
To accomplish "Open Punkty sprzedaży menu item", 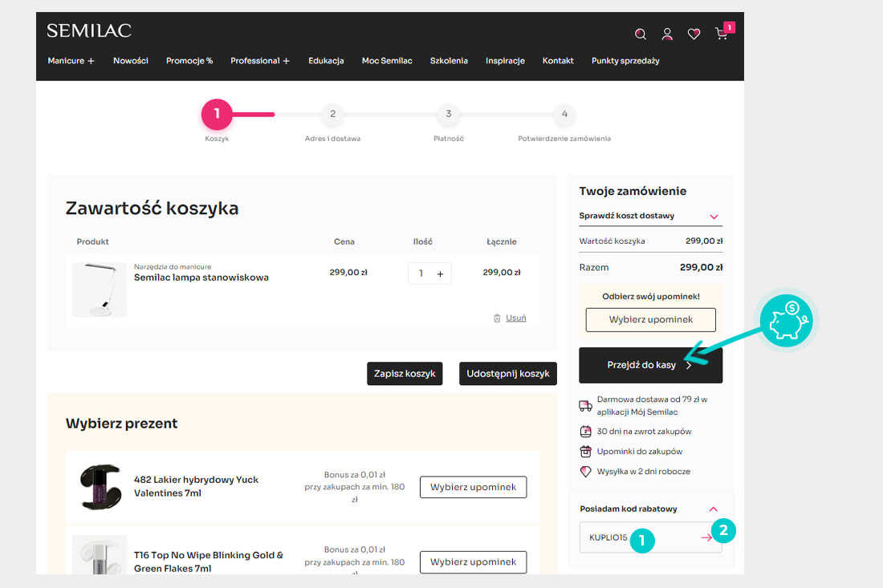I will coord(625,61).
